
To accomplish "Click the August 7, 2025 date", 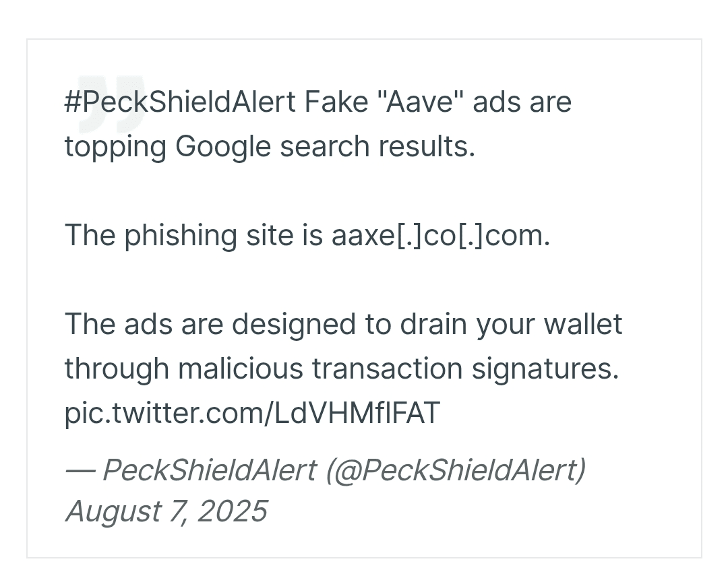I will (x=166, y=511).
